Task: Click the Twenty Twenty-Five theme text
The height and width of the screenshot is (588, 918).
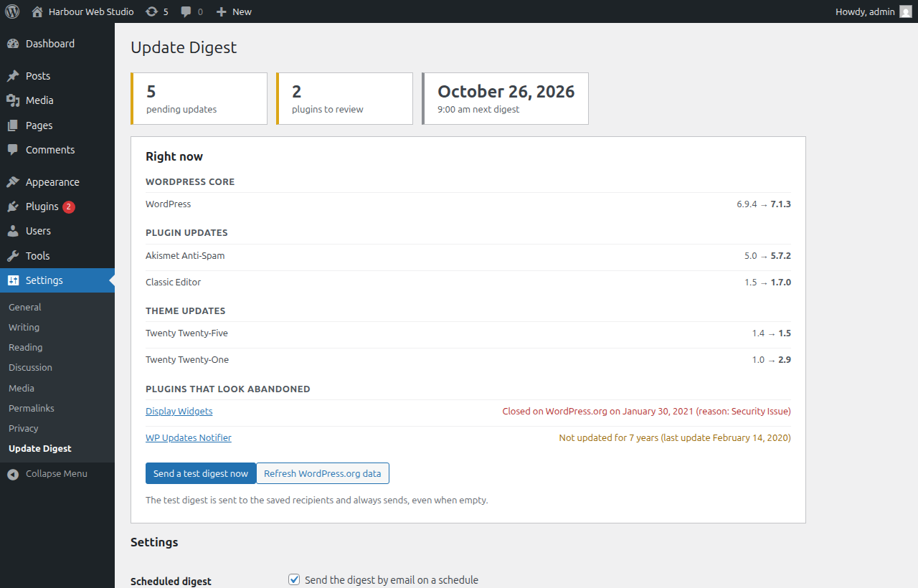Action: [186, 333]
